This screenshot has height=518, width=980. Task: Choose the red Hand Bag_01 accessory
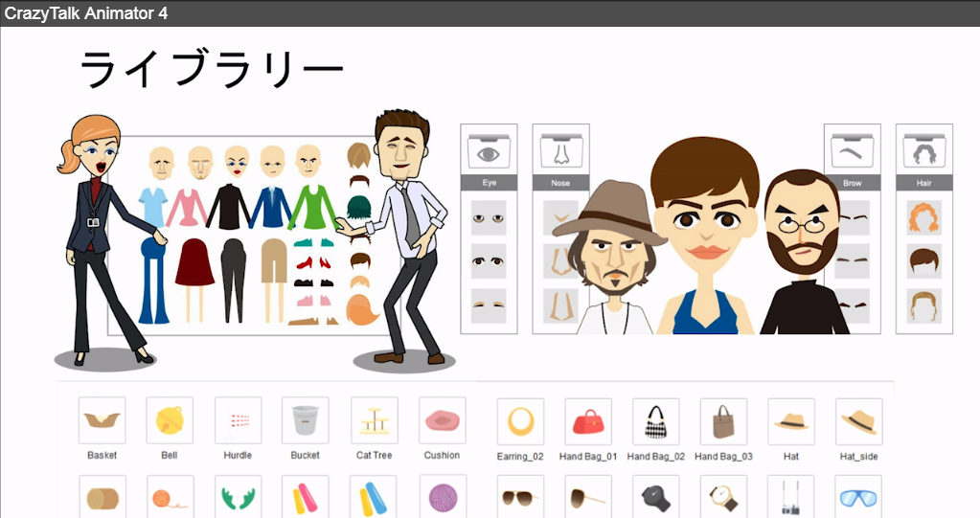click(588, 422)
